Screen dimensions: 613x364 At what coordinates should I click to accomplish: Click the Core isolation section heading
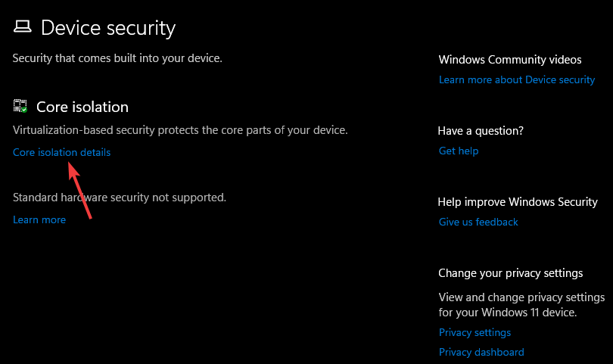coord(82,107)
